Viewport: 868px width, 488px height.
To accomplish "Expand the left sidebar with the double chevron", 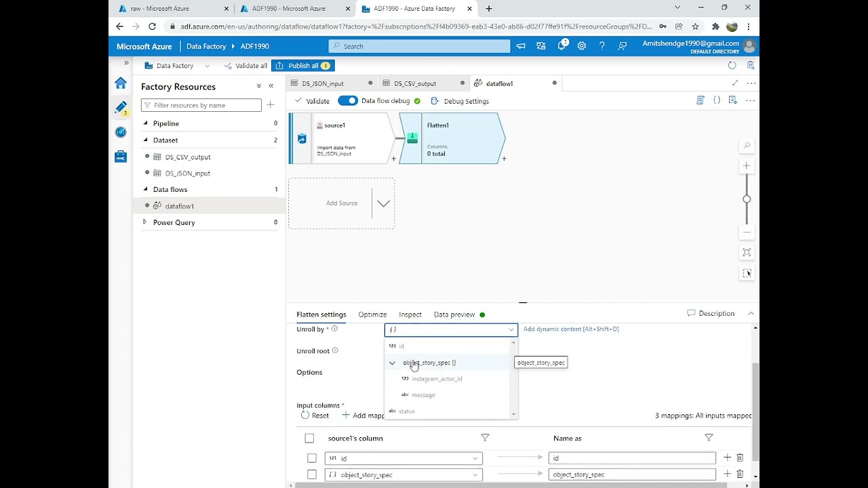I will pos(126,63).
